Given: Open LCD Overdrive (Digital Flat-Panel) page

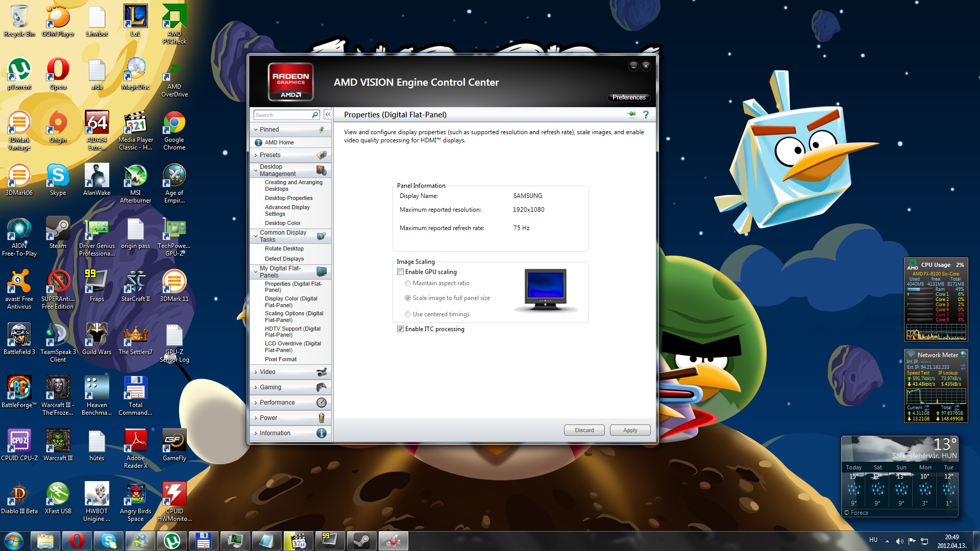Looking at the screenshot, I should click(x=293, y=347).
